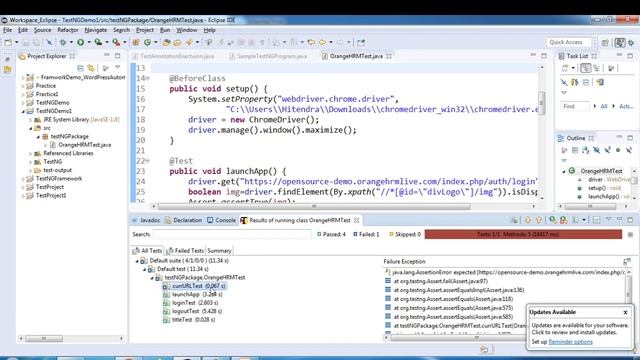Click the Find field in Task List
The width and height of the screenshot is (640, 360).
pos(575,106)
